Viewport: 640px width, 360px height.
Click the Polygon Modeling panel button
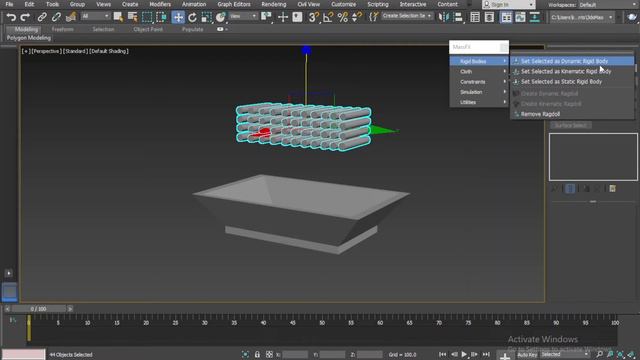pos(29,38)
